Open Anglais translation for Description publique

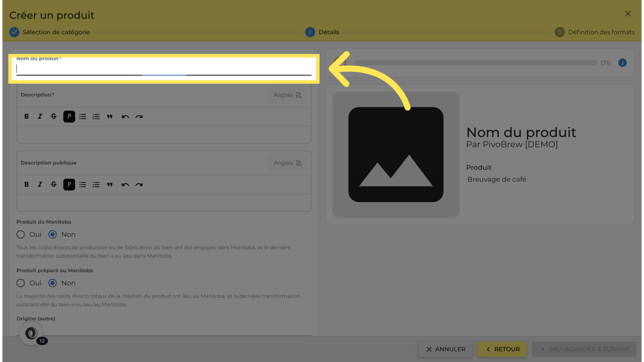287,163
